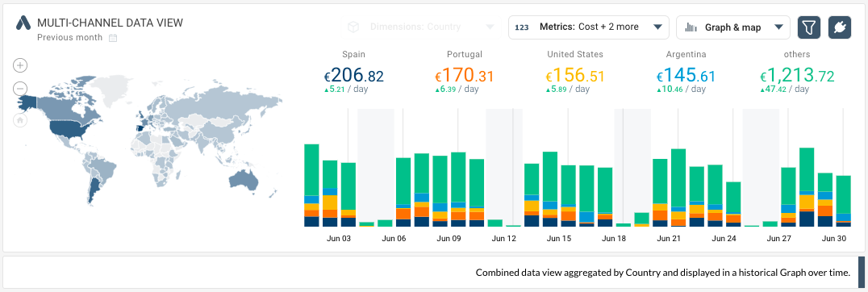Open the calendar icon beside Previous month
Screen dimensions: 868x292
click(x=113, y=38)
